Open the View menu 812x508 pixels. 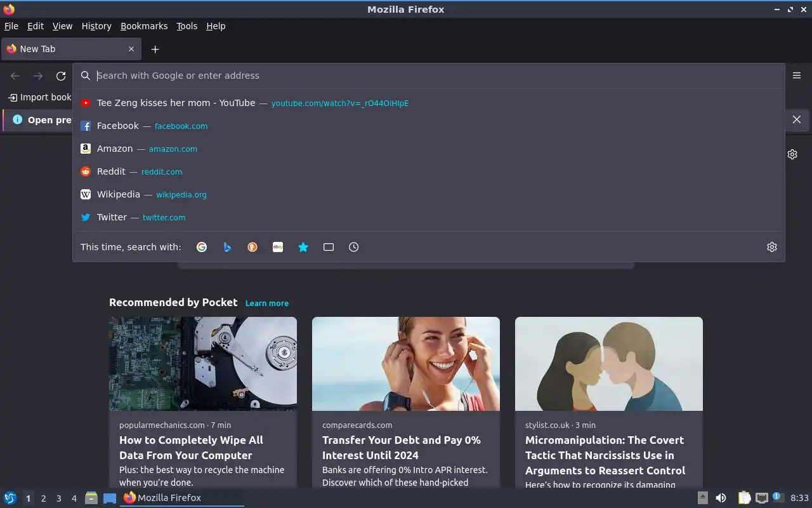pyautogui.click(x=62, y=26)
